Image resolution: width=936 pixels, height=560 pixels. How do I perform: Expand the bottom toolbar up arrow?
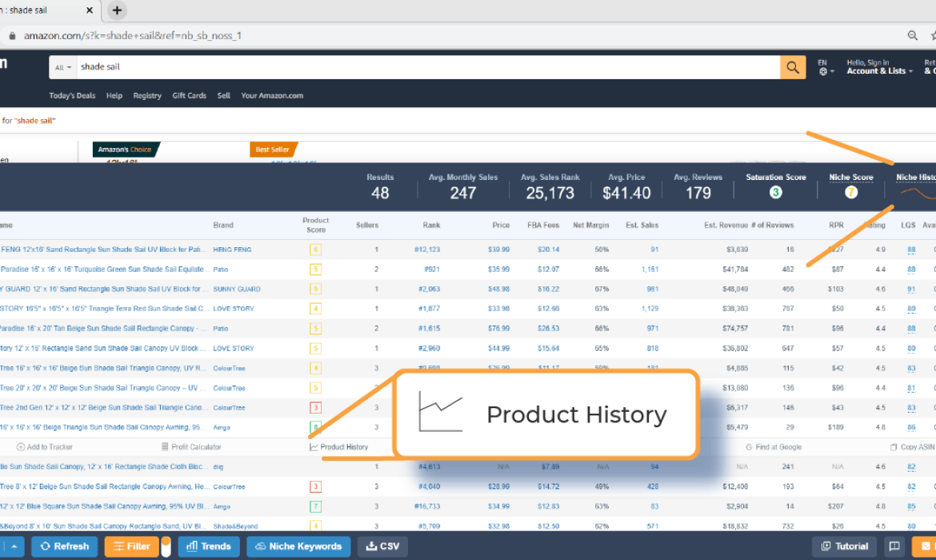tap(13, 546)
